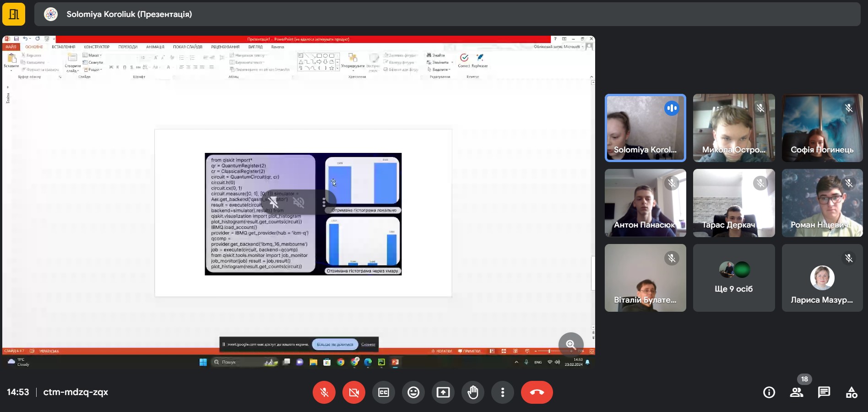This screenshot has width=868, height=412.
Task: Turn on closed captions
Action: coord(384,392)
